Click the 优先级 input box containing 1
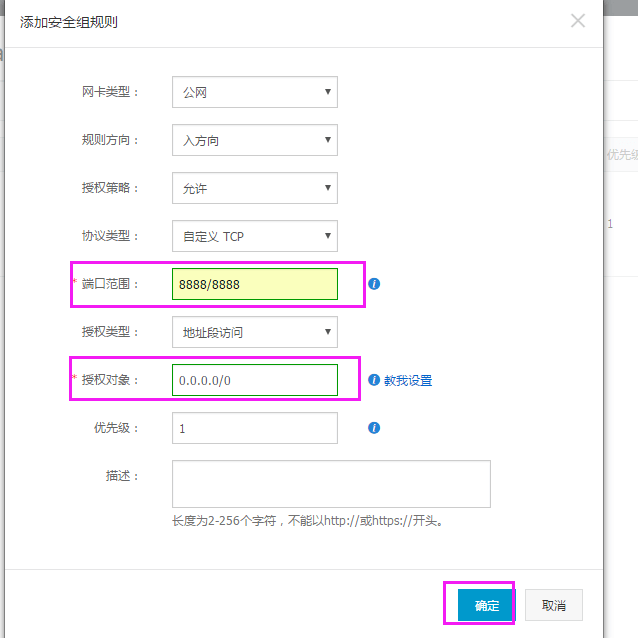This screenshot has width=638, height=638. pos(254,428)
